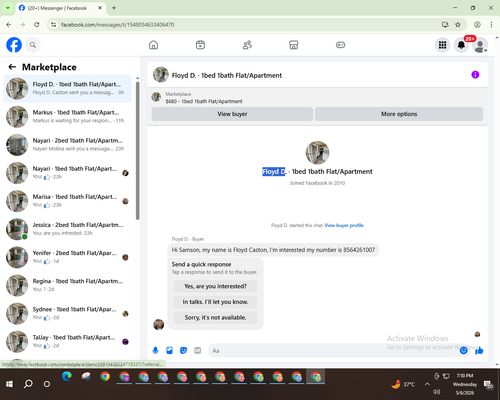Screen dimensions: 500x400
Task: Click the browser forward button
Action: (x=23, y=24)
